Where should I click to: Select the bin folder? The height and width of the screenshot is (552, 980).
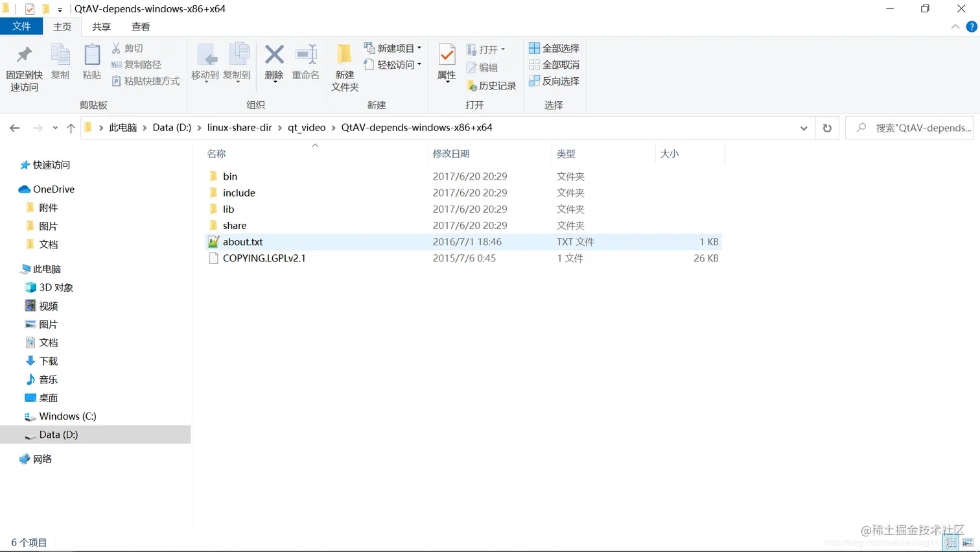click(x=463, y=176)
